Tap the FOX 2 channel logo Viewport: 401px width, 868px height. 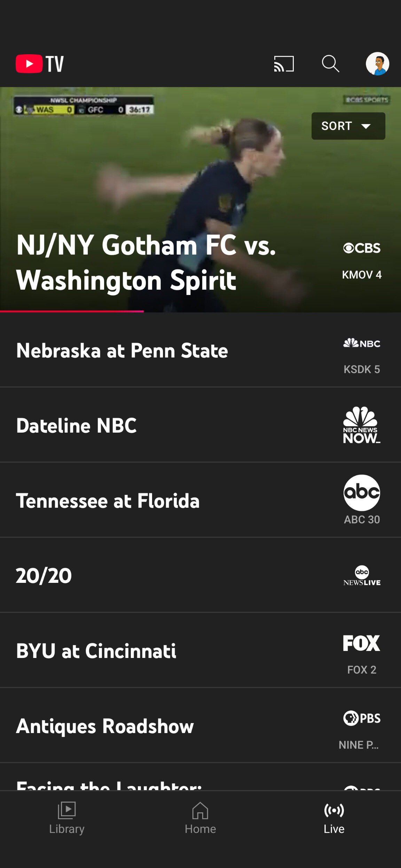pyautogui.click(x=362, y=643)
